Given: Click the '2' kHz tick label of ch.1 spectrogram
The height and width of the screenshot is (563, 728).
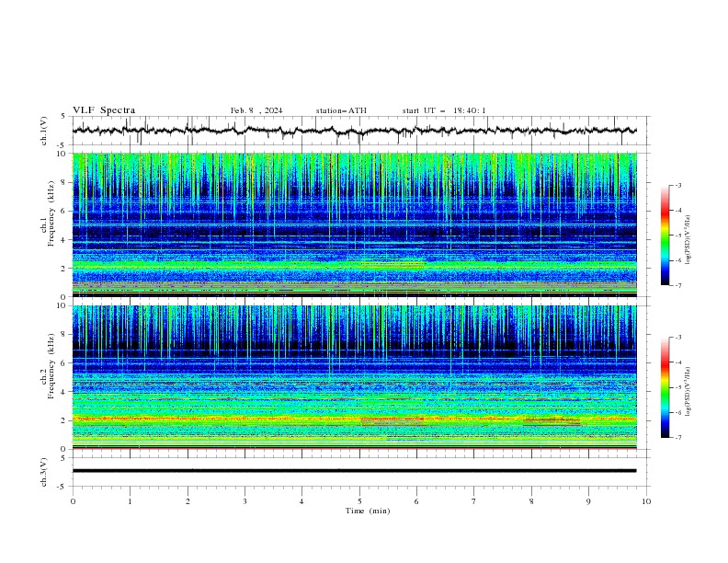Looking at the screenshot, I should [64, 269].
